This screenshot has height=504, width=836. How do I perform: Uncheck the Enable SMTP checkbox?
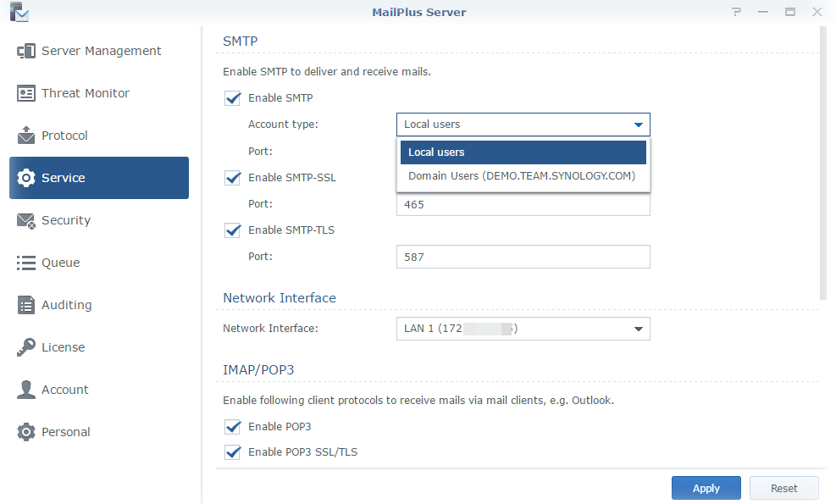tap(232, 98)
